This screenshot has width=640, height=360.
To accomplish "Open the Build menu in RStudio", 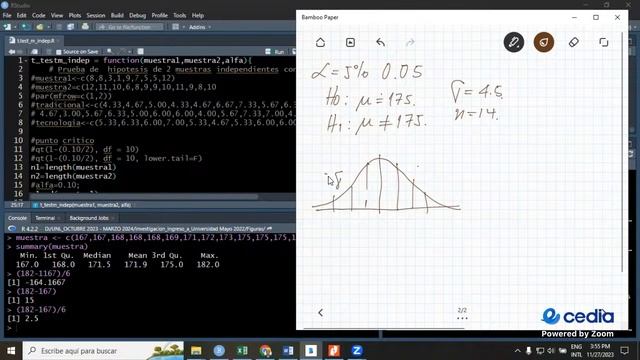I will pos(117,16).
